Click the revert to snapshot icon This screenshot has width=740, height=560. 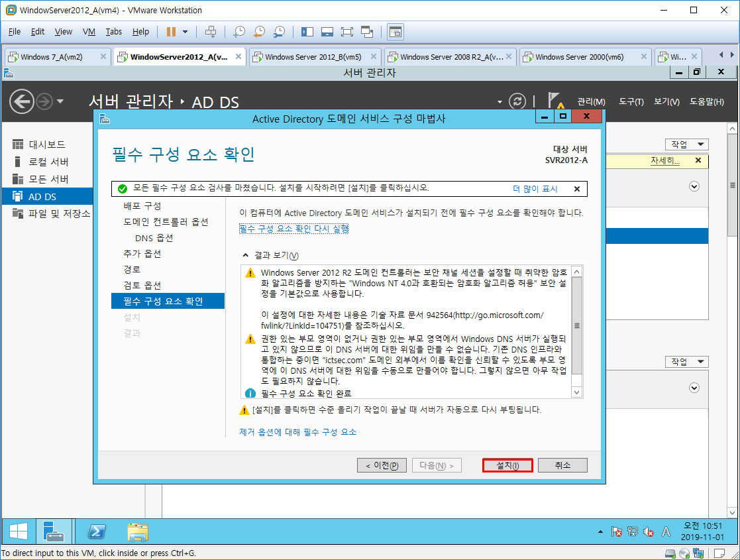tap(259, 32)
